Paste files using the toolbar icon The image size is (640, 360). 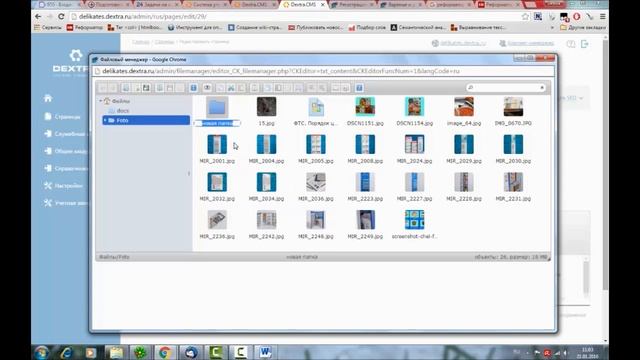[241, 88]
